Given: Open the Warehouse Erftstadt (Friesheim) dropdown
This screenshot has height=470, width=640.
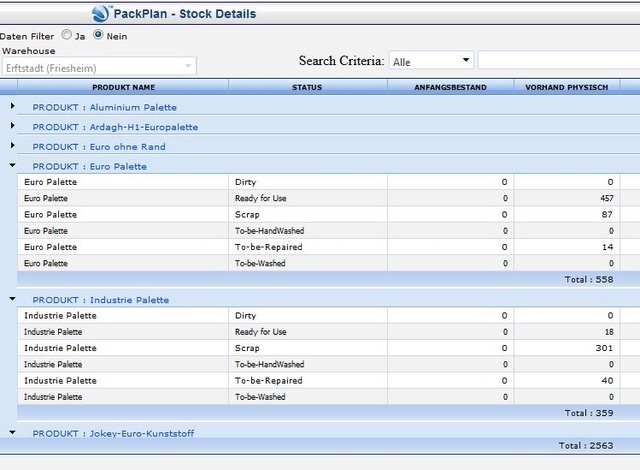Looking at the screenshot, I should (99, 67).
